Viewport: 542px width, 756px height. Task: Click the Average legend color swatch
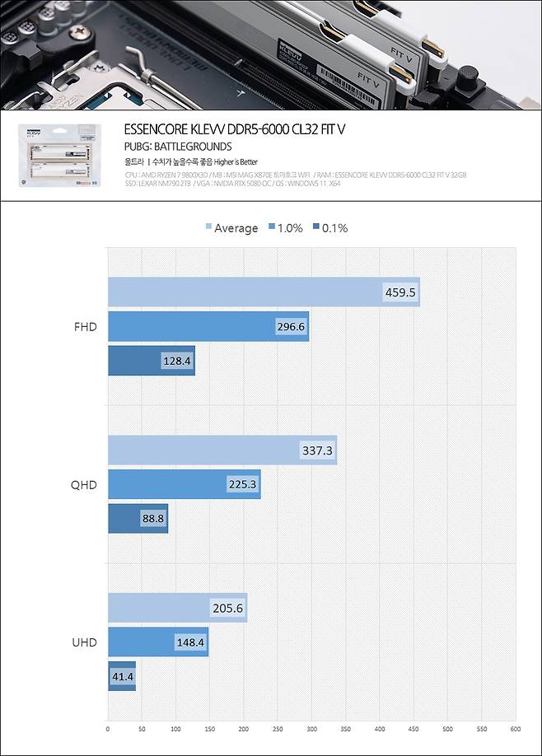(208, 228)
